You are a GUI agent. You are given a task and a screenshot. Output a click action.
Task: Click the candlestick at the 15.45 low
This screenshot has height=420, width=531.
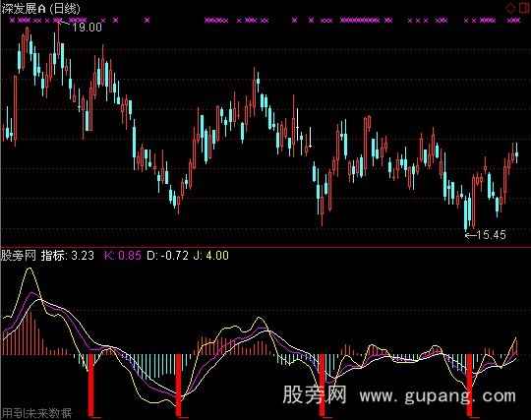[x=465, y=213]
